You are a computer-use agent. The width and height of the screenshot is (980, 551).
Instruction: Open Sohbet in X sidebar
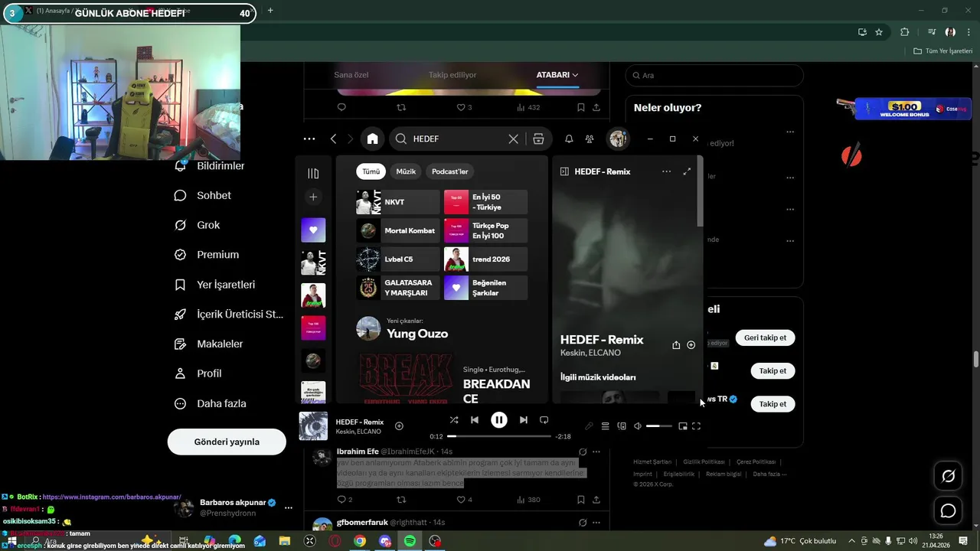pyautogui.click(x=204, y=195)
